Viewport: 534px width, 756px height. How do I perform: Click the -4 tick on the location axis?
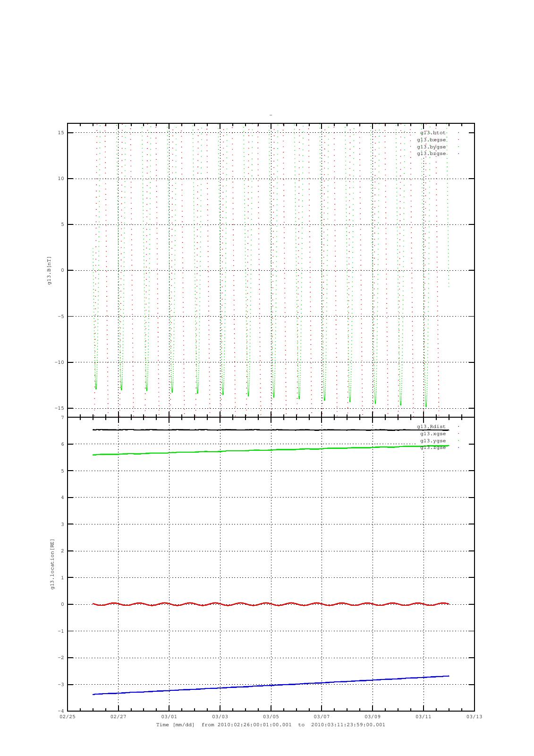(x=61, y=711)
